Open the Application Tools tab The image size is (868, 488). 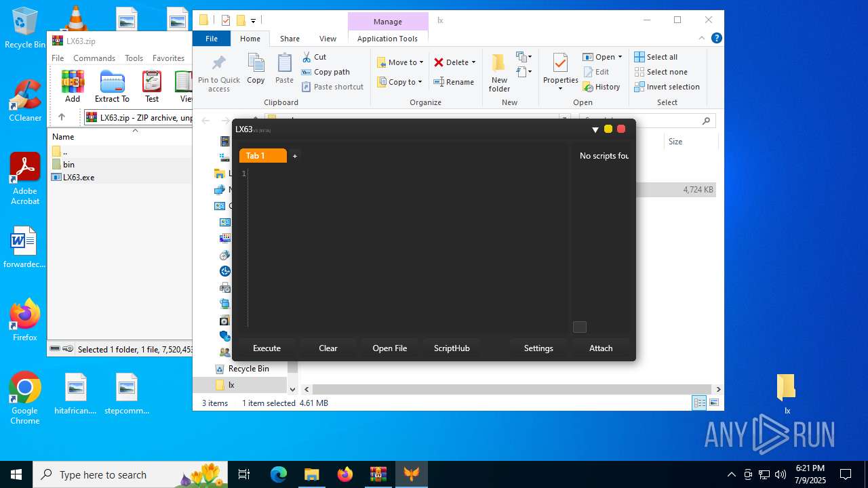387,39
